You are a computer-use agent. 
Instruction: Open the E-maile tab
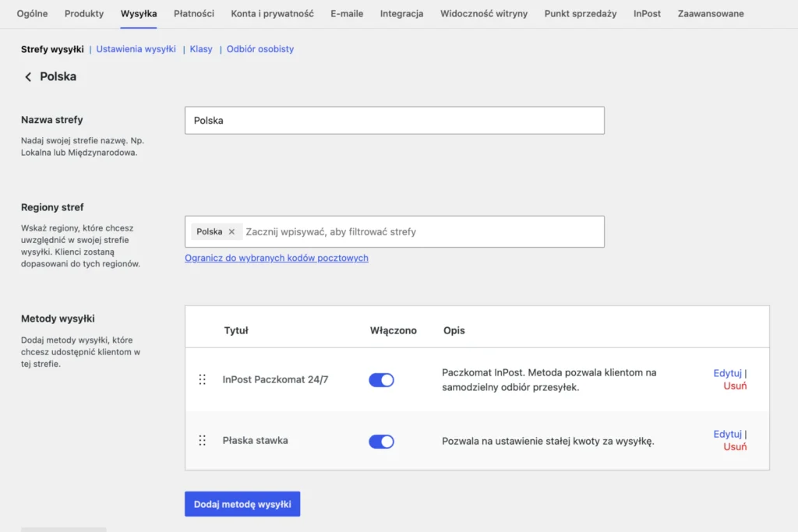(x=347, y=14)
